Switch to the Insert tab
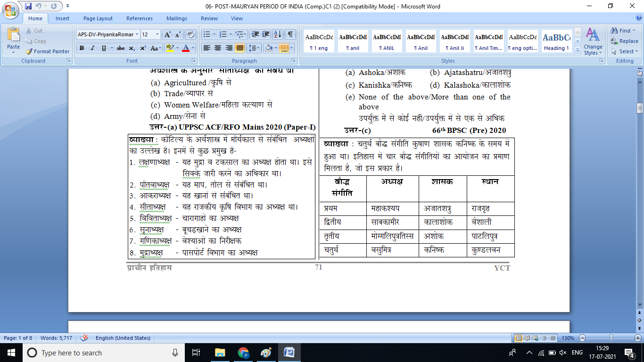 coord(62,18)
